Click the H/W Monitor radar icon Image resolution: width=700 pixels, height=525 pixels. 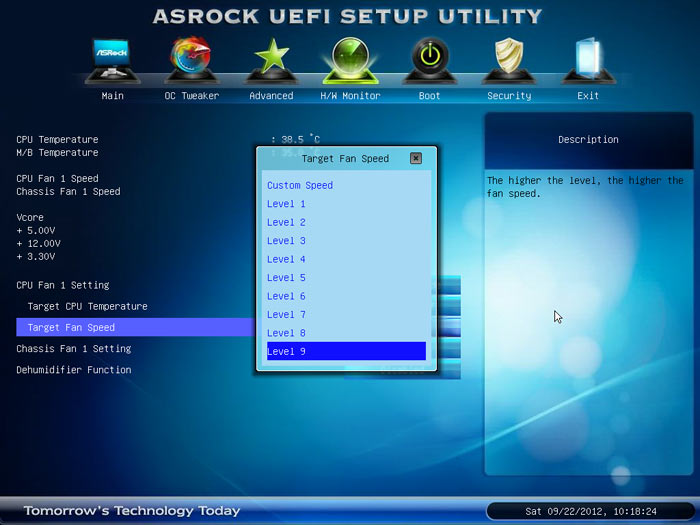coord(350,63)
